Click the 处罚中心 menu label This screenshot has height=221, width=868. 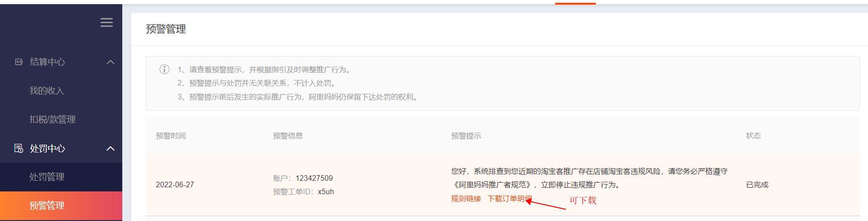click(48, 148)
